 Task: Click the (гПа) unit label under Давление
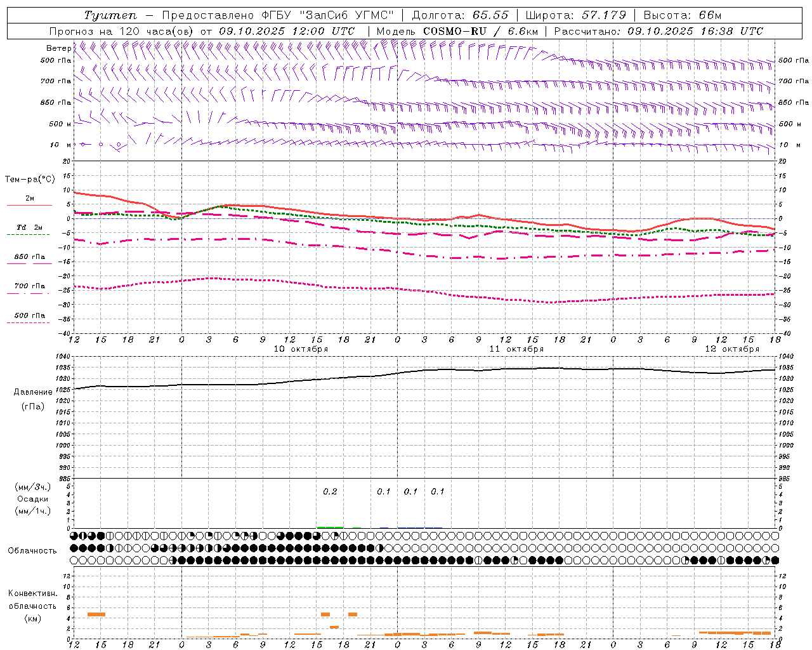tap(33, 407)
